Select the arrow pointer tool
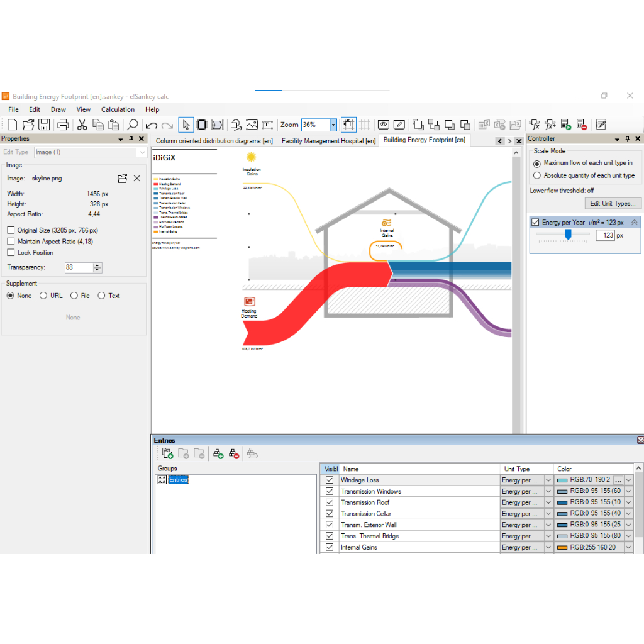 tap(186, 125)
